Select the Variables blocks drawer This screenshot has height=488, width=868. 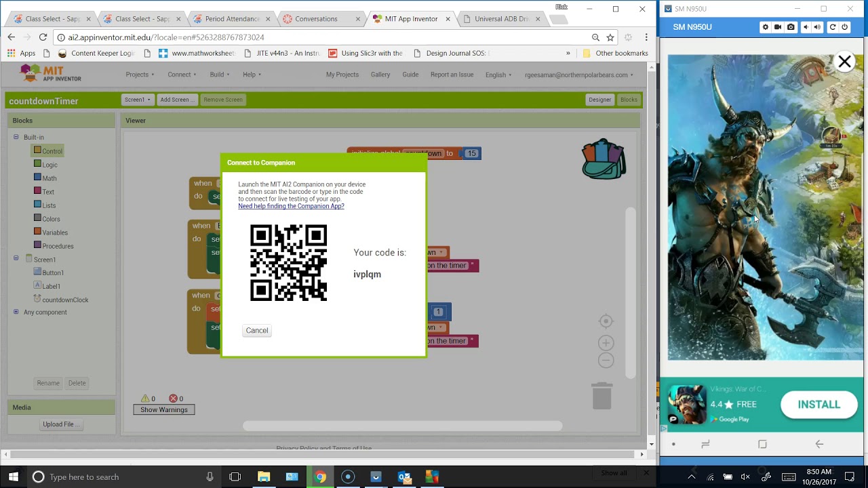click(x=51, y=232)
